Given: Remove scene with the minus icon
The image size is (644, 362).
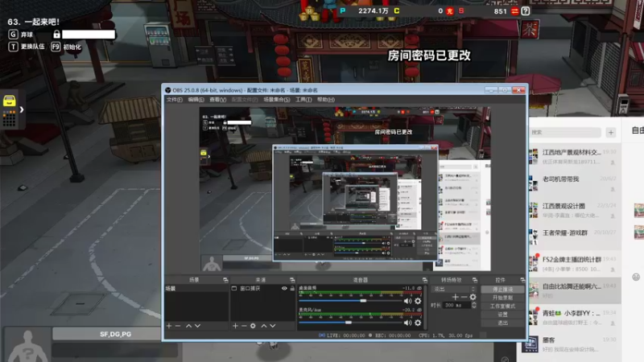Looking at the screenshot, I should 178,326.
